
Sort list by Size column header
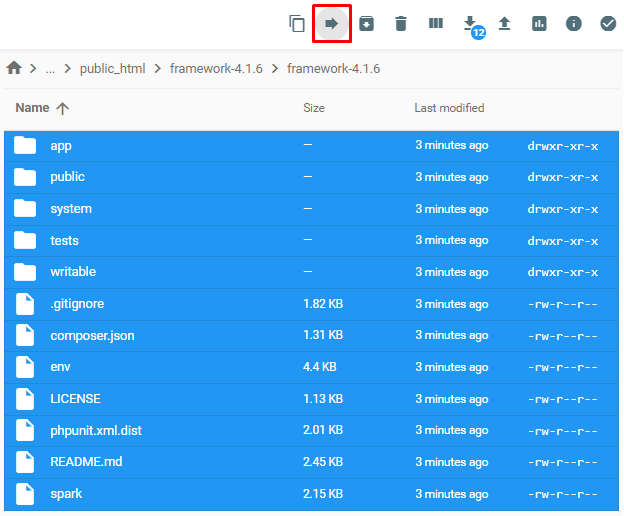coord(313,108)
